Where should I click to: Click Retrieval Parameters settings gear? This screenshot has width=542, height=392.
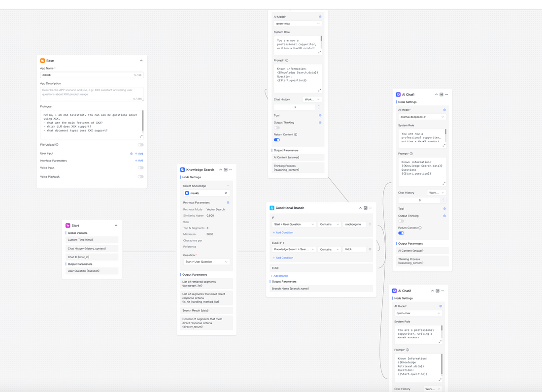(228, 202)
